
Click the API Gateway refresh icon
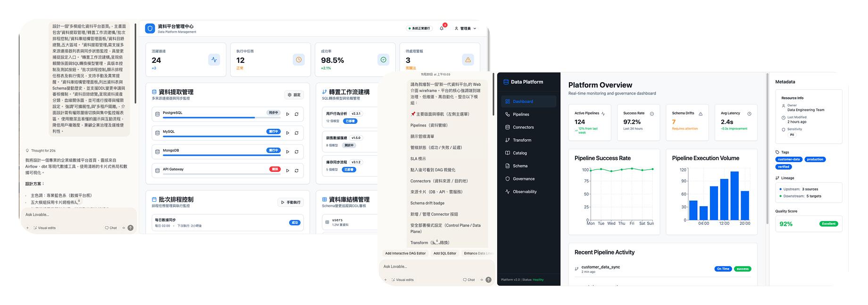point(297,170)
